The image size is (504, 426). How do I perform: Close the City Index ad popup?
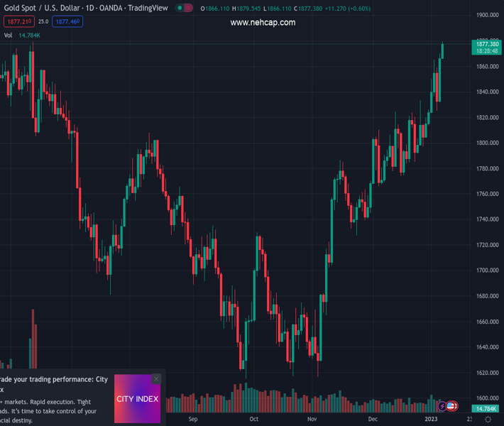click(x=156, y=379)
